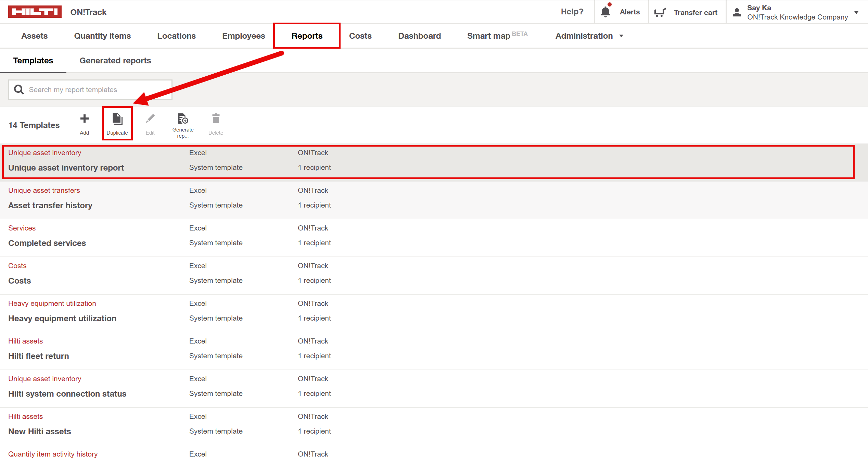Click the Delete trash icon
The image size is (868, 461).
(216, 119)
